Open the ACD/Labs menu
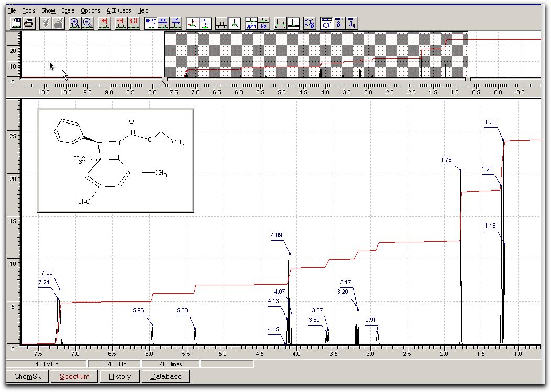The width and height of the screenshot is (551, 392). pos(119,10)
